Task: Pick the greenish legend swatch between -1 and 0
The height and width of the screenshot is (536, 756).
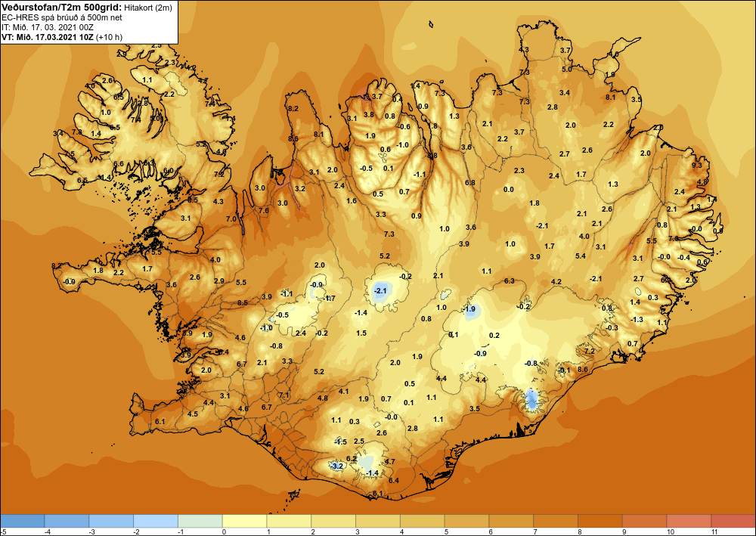Action: (x=200, y=521)
